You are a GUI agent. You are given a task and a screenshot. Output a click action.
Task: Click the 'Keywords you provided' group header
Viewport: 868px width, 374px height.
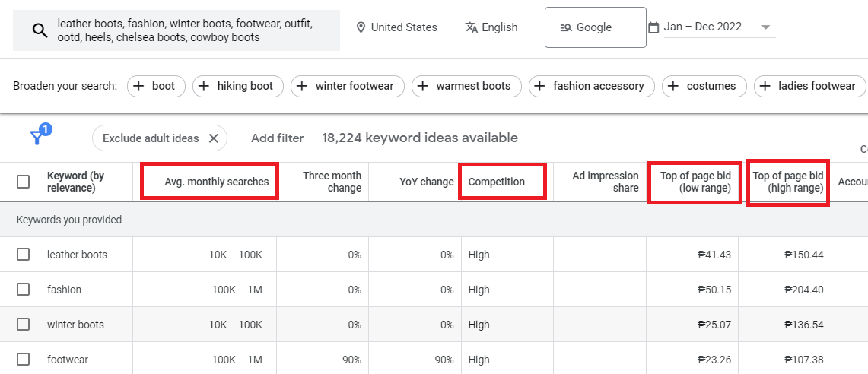pos(69,220)
